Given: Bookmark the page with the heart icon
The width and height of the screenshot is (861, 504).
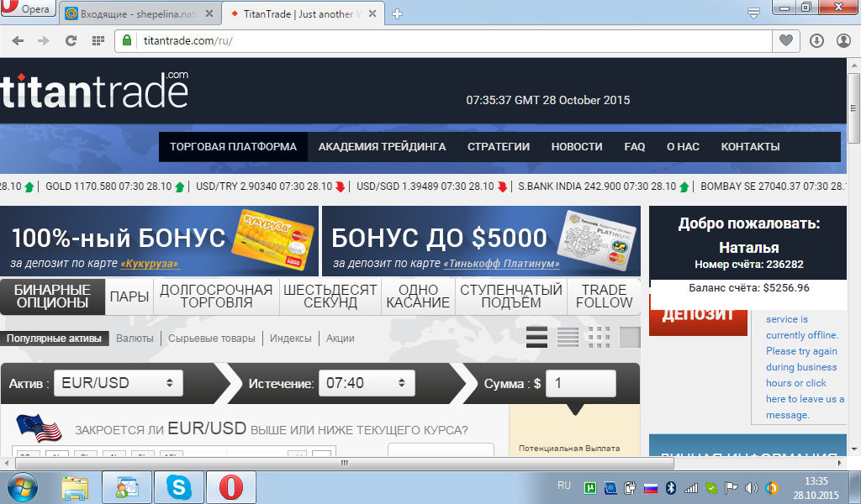Looking at the screenshot, I should tap(786, 40).
